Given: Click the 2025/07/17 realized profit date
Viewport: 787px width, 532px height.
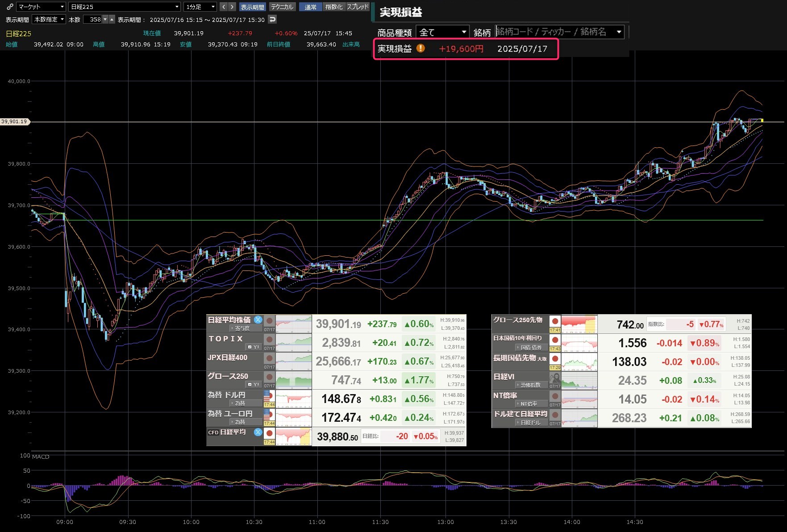Looking at the screenshot, I should 522,49.
